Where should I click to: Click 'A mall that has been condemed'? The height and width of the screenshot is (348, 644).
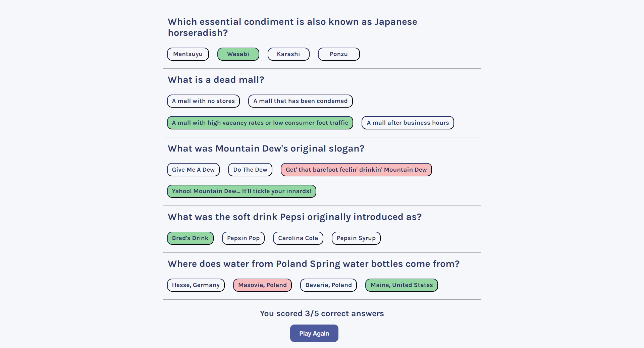click(x=300, y=101)
